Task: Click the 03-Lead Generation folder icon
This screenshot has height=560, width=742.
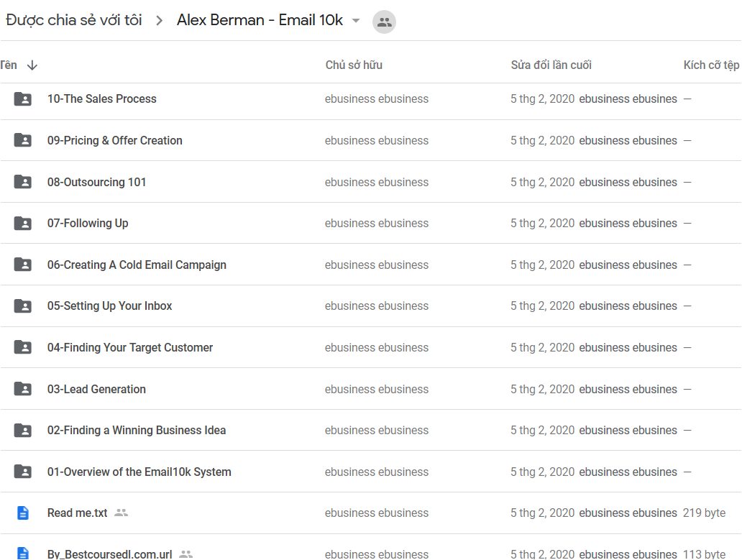Action: click(23, 389)
